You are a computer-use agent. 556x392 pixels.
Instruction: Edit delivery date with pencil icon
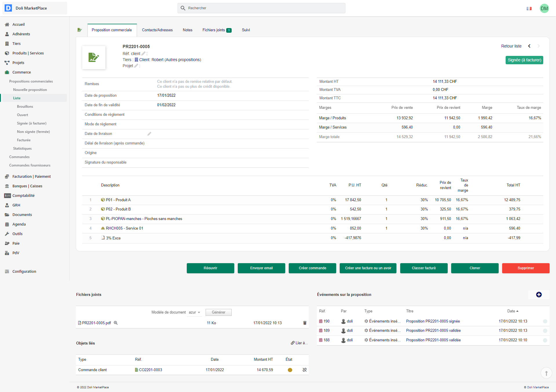pos(149,134)
